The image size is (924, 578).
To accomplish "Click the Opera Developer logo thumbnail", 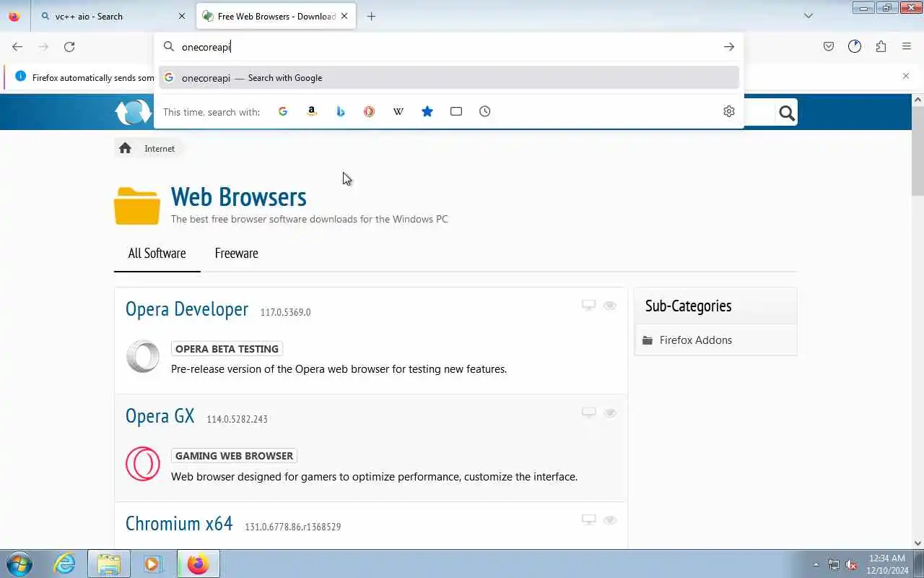I will (143, 357).
